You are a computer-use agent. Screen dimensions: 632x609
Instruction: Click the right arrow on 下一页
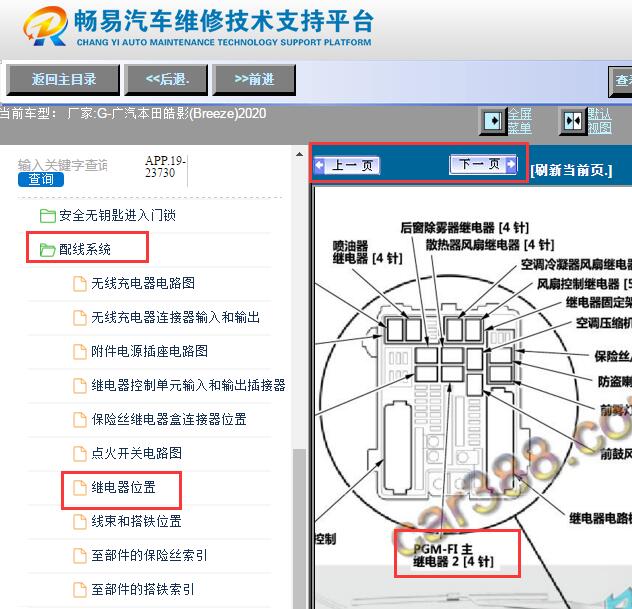pos(511,164)
